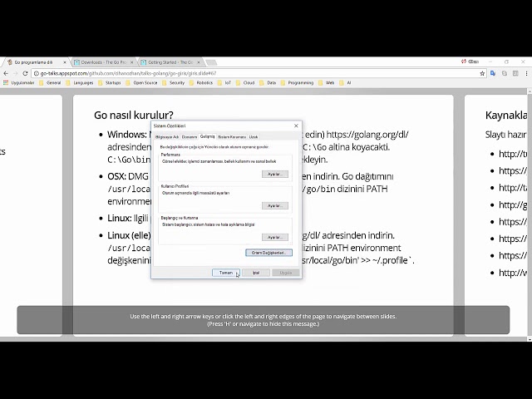Viewport: 532px width, 399px height.
Task: Close the Sistem Özellikleri dialog
Action: (296, 126)
